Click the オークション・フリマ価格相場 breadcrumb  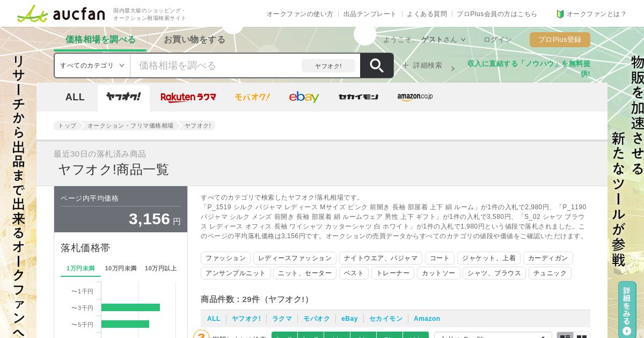tap(130, 126)
